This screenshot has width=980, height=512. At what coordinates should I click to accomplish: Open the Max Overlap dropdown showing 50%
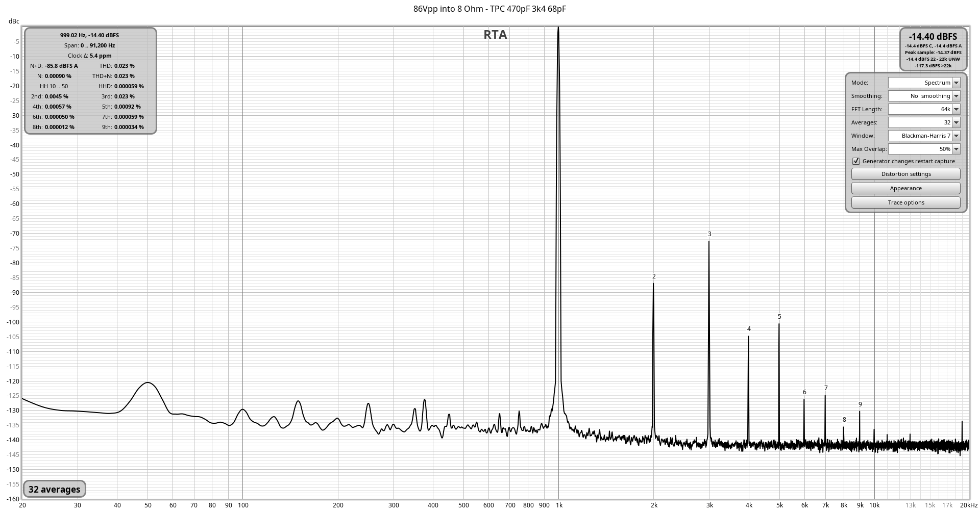pos(956,149)
